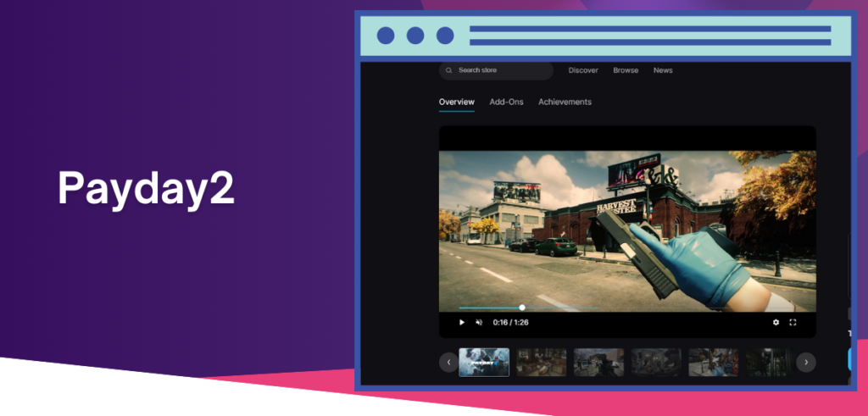The width and height of the screenshot is (868, 416).
Task: Select the second carousel thumbnail
Action: tap(542, 363)
